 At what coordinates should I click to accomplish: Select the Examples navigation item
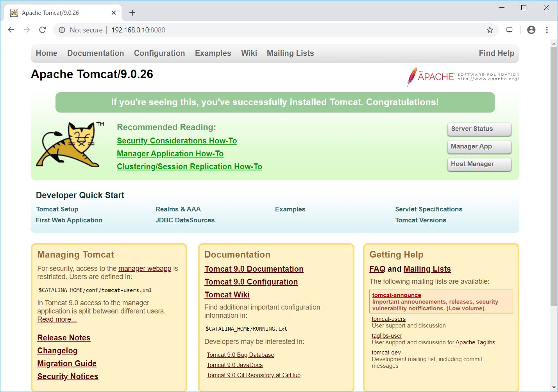213,53
